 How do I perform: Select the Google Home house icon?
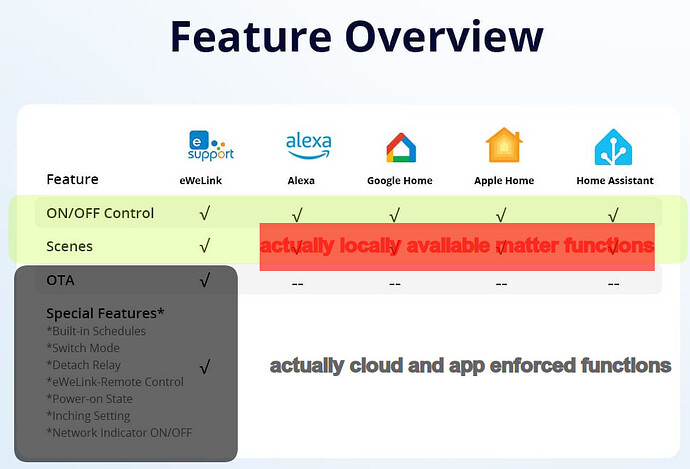401,147
